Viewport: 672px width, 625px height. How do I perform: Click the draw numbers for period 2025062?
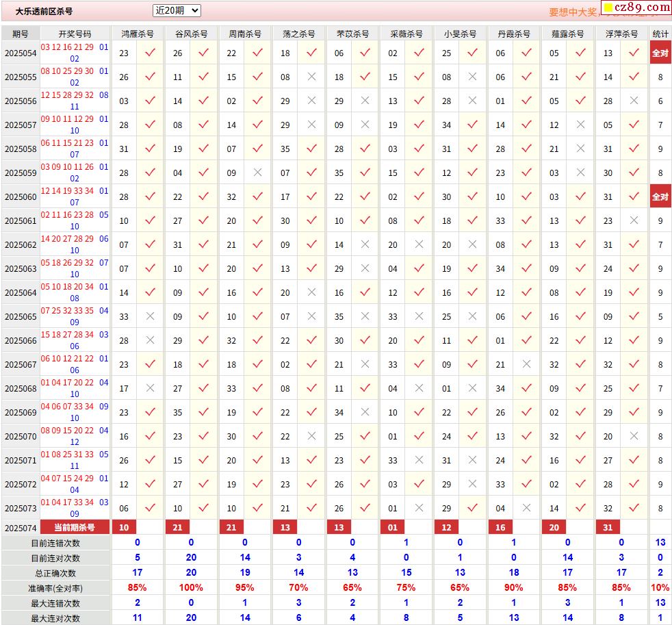point(75,244)
